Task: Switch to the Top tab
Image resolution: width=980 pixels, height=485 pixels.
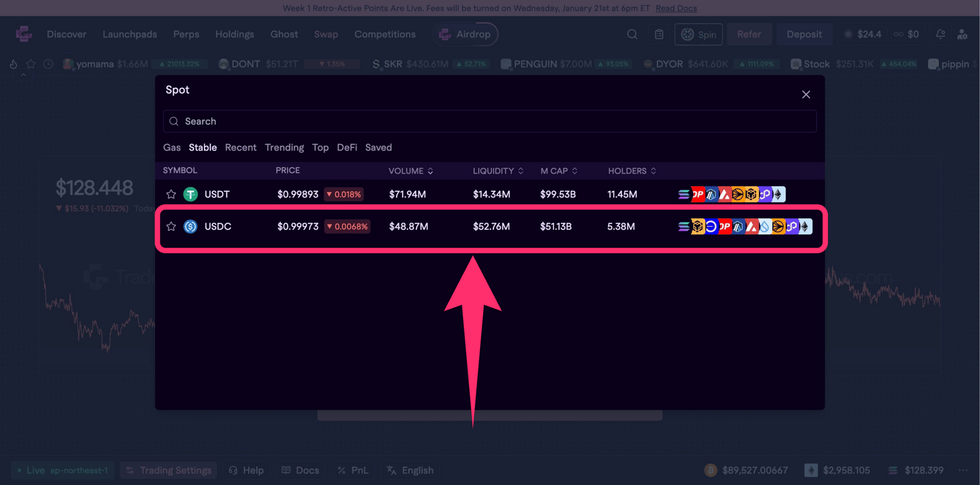Action: coord(321,148)
